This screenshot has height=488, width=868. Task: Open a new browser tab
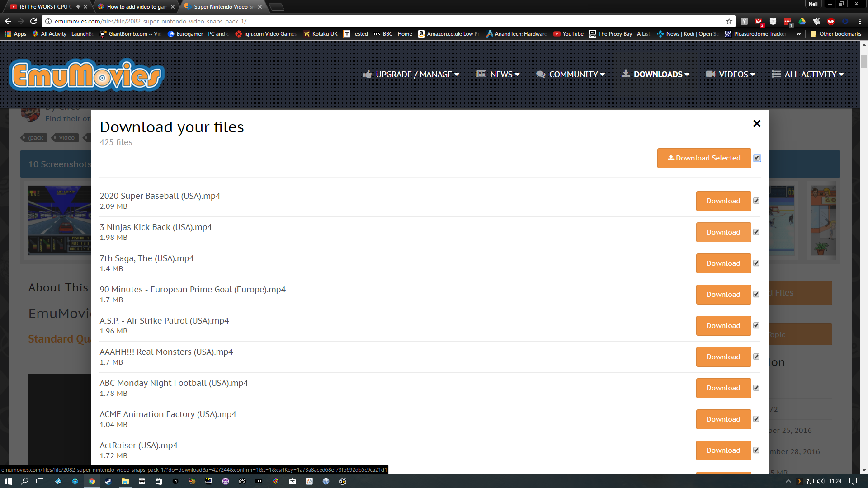click(x=277, y=7)
